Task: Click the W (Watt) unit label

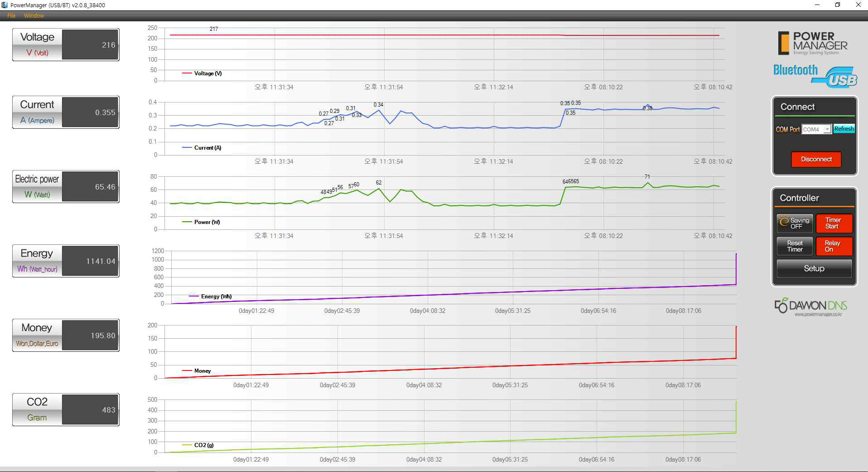Action: click(37, 195)
